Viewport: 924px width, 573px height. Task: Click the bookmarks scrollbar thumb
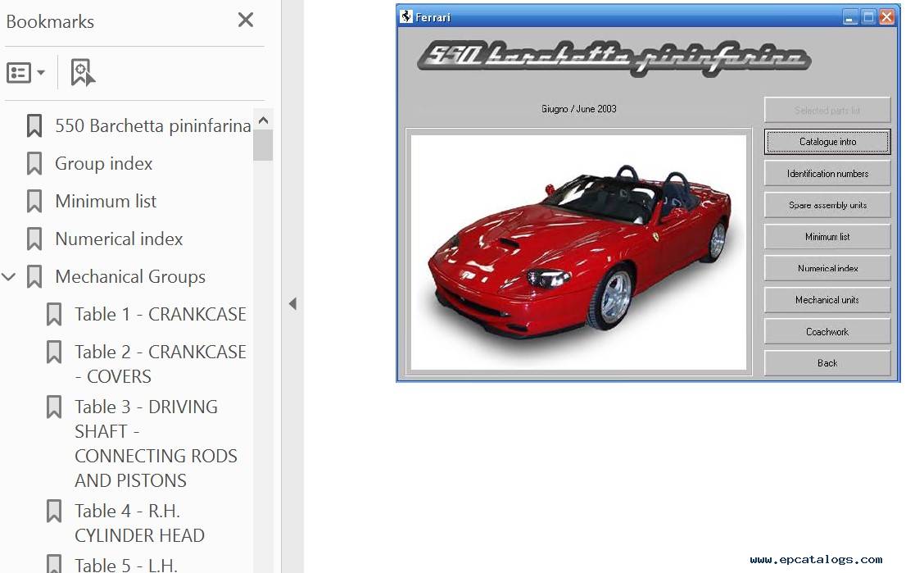(263, 145)
